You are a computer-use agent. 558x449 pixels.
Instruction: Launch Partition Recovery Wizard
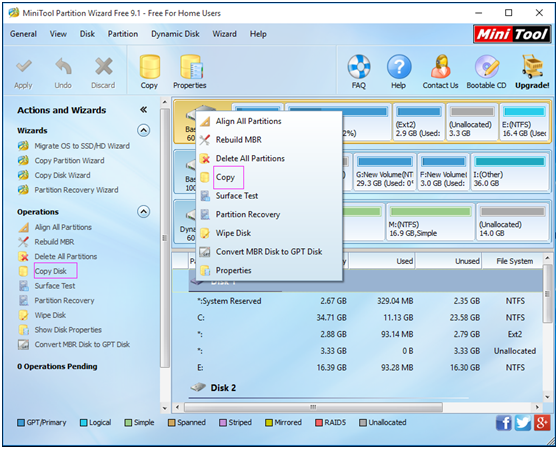[76, 190]
